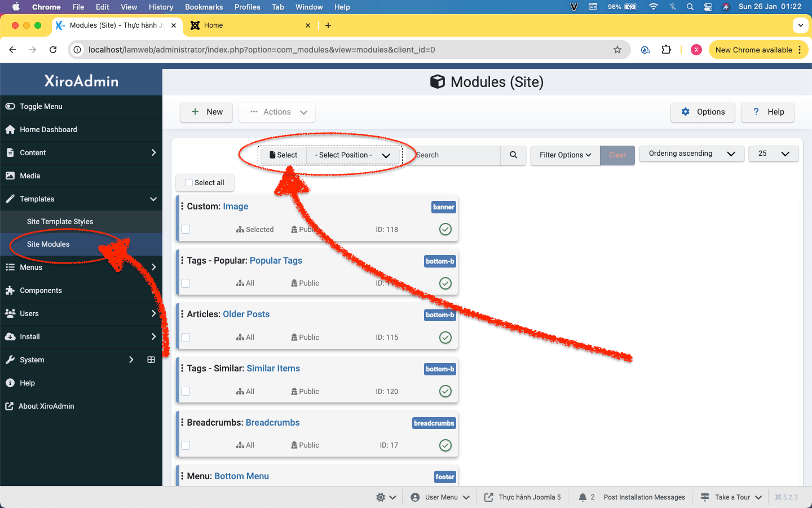Check the Breadcrumbs module checkbox

[186, 445]
